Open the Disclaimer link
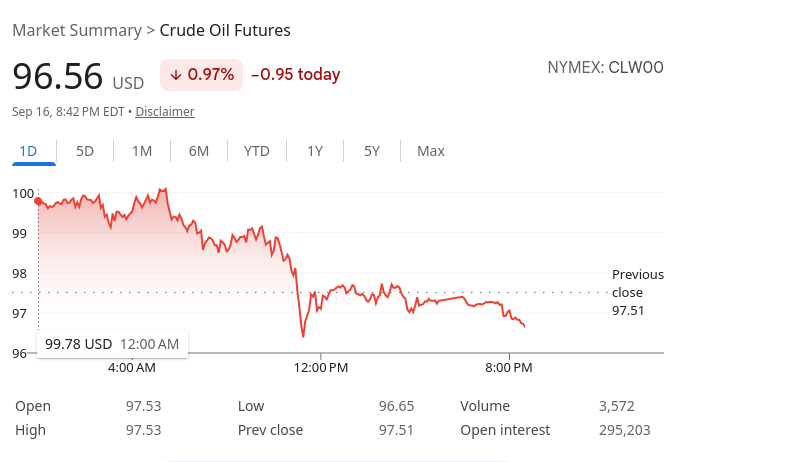This screenshot has width=792, height=462. 165,112
